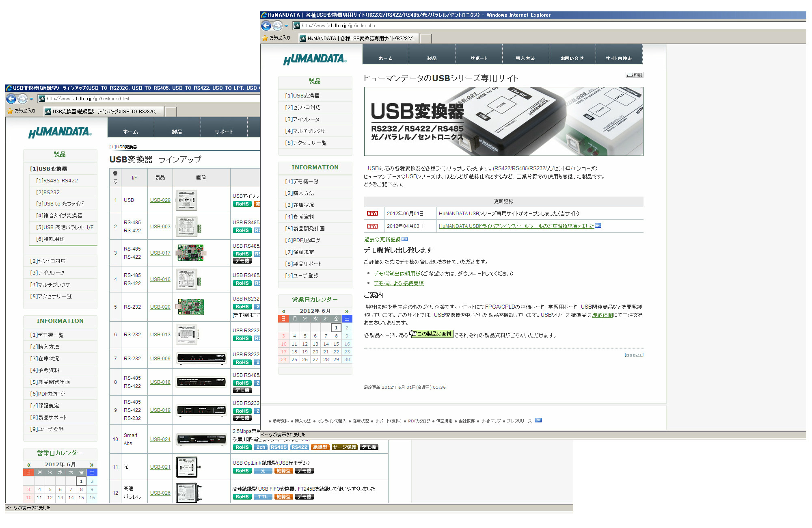The height and width of the screenshot is (528, 812).
Task: Click RoHS badge in USB-029 row
Action: pos(242,204)
